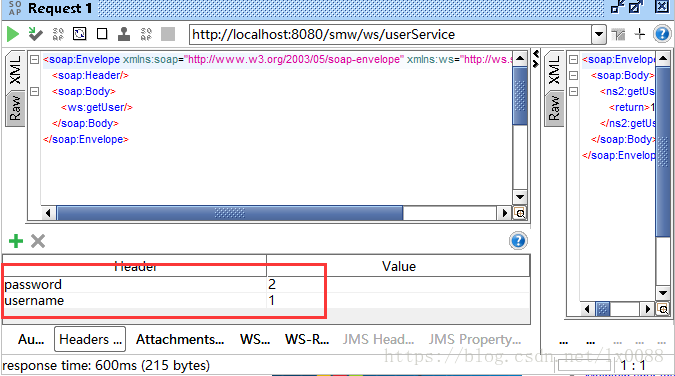
Task: Open help with the toolbar question mark
Action: [662, 34]
